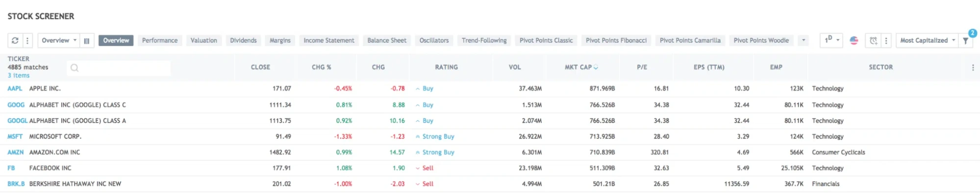Screen dimensions: 980x193
Task: Open the MSFT ticker link
Action: click(15, 137)
